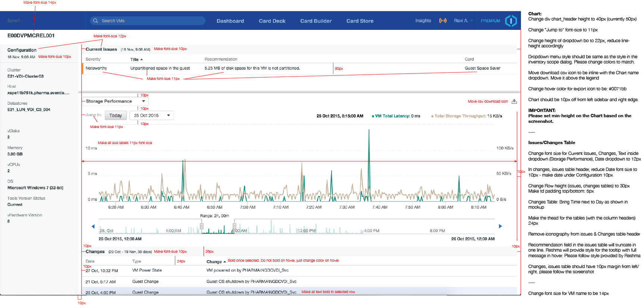Select the 25 Oct, 4:00 PM change row
Viewport: 644px width, 308px height.
click(300, 292)
